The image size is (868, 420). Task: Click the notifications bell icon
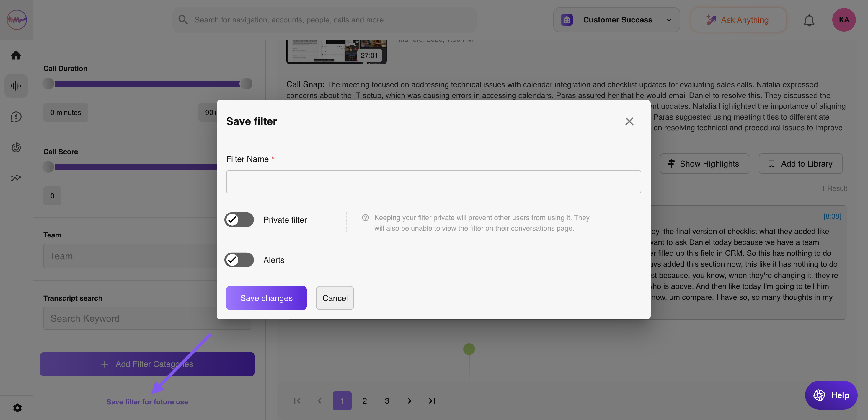pyautogui.click(x=809, y=20)
